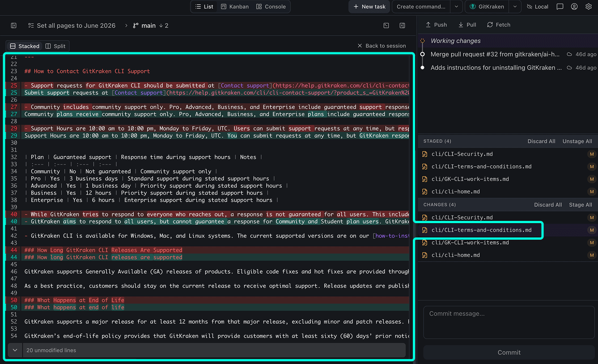Click Back to session

(382, 46)
